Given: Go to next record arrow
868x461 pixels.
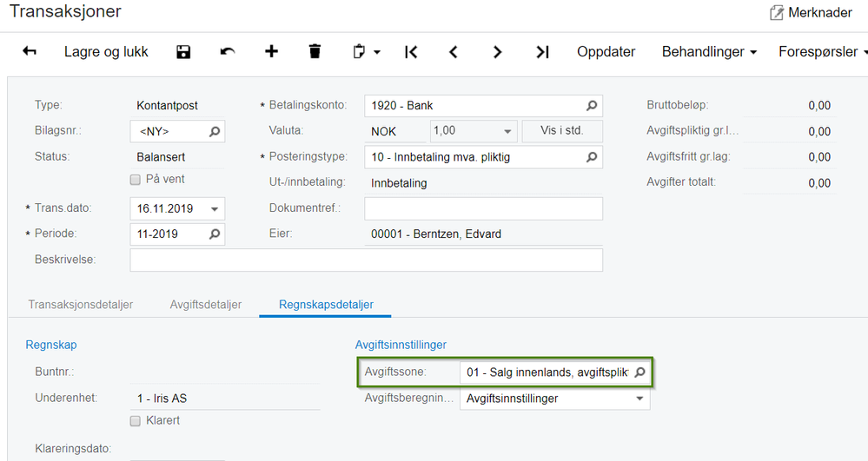Looking at the screenshot, I should [497, 52].
